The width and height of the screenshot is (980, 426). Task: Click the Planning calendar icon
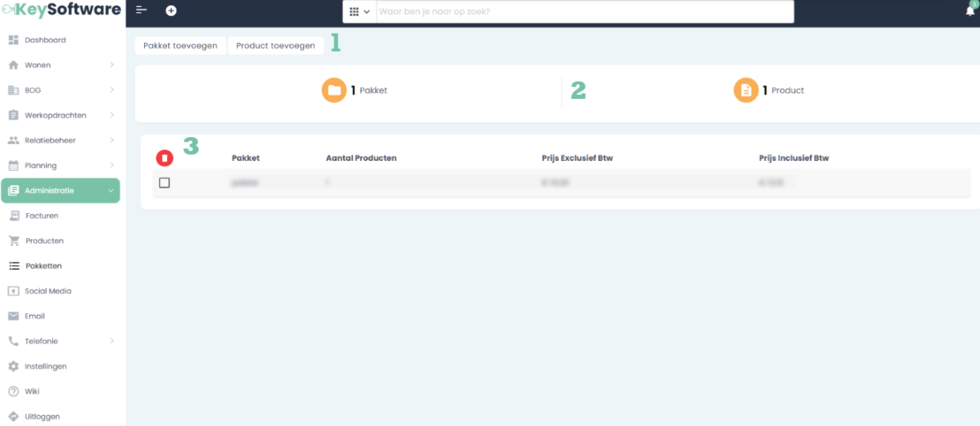(13, 165)
